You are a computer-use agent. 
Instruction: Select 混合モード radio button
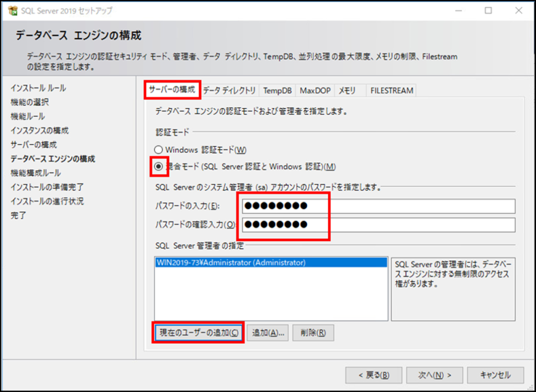click(x=158, y=166)
